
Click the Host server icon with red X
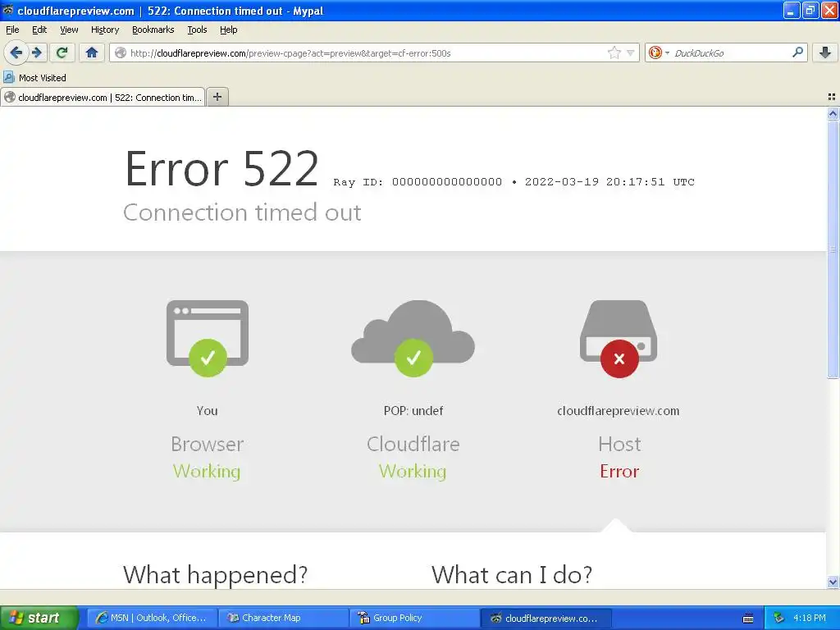pyautogui.click(x=619, y=339)
